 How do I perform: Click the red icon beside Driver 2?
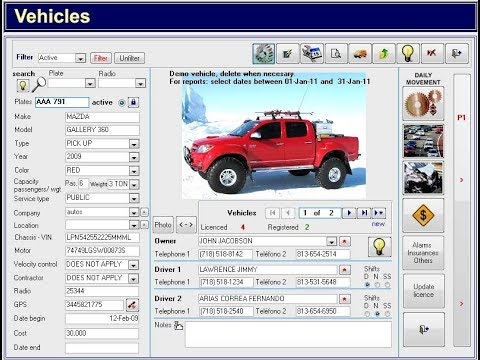point(344,299)
